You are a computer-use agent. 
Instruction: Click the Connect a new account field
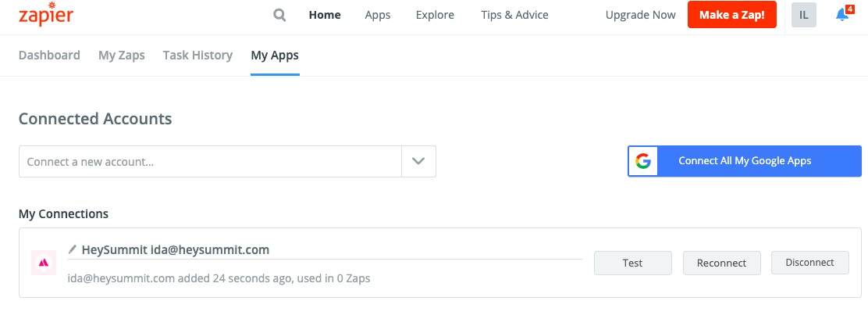coord(210,161)
